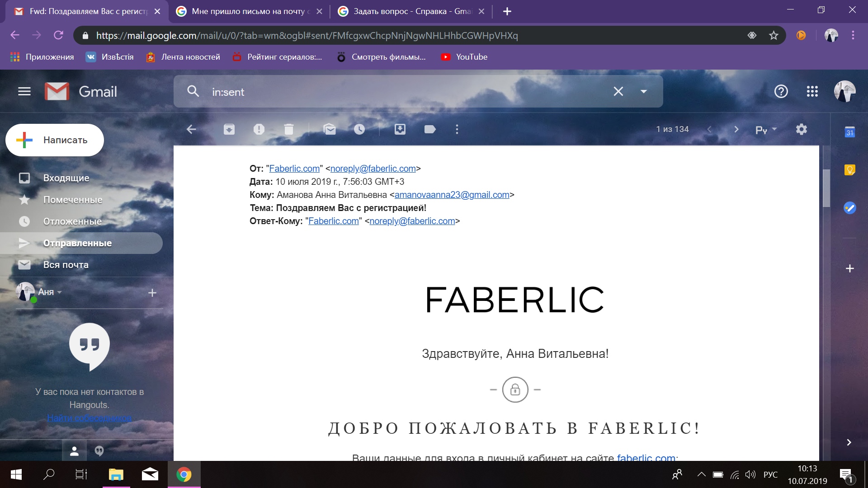Screen dimensions: 868x488
Task: Open Gmail settings gear
Action: tap(801, 130)
